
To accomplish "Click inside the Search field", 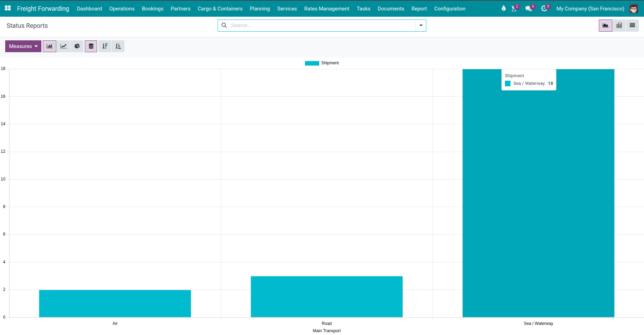I will click(313, 25).
